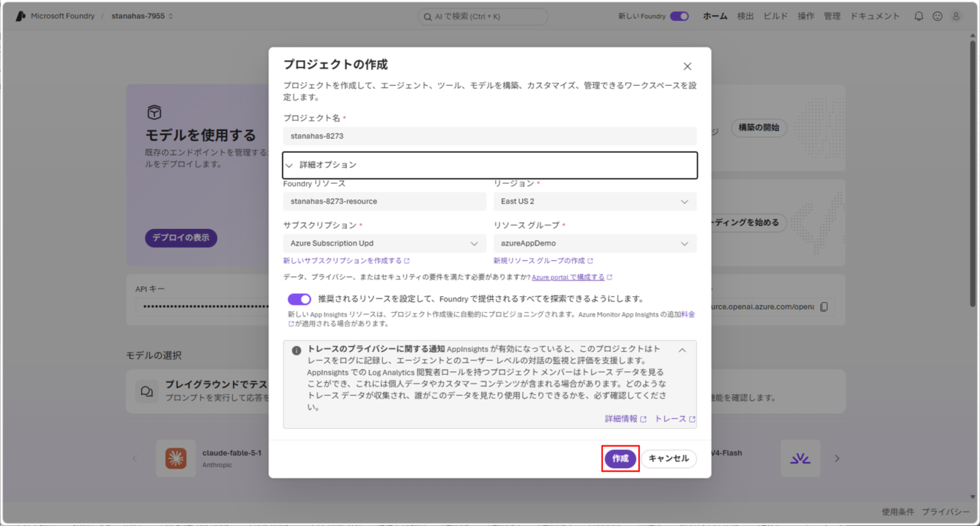Close the プロジェクトの作成 dialog with X
Image resolution: width=980 pixels, height=526 pixels.
point(687,66)
